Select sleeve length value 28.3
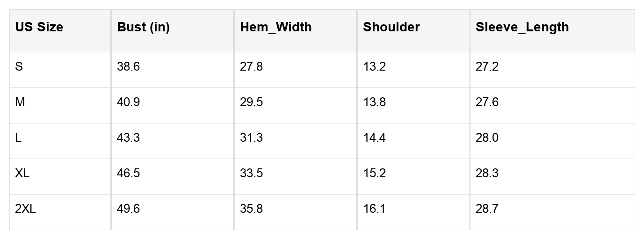Image resolution: width=644 pixels, height=239 pixels. pyautogui.click(x=487, y=174)
